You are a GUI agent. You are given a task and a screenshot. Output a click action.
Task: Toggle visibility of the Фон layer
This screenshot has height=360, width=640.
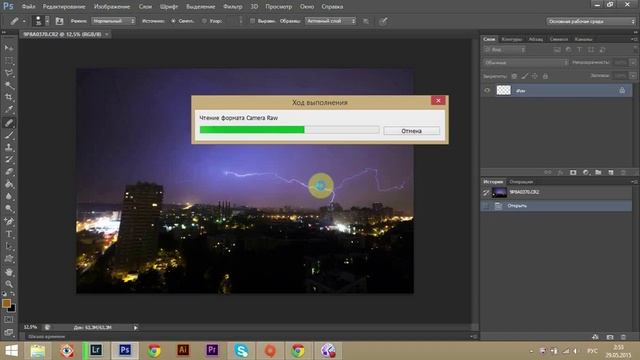pos(487,91)
